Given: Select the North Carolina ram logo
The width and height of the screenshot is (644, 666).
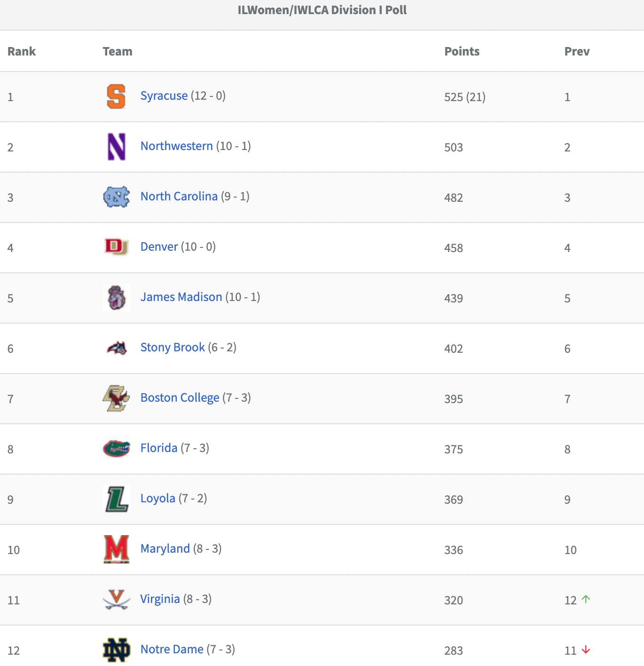Looking at the screenshot, I should (116, 197).
